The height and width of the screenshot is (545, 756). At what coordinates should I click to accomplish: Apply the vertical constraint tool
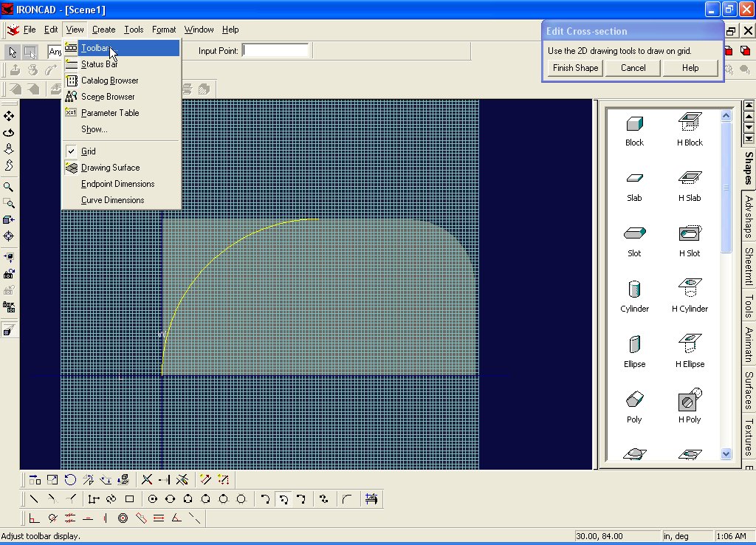click(105, 518)
